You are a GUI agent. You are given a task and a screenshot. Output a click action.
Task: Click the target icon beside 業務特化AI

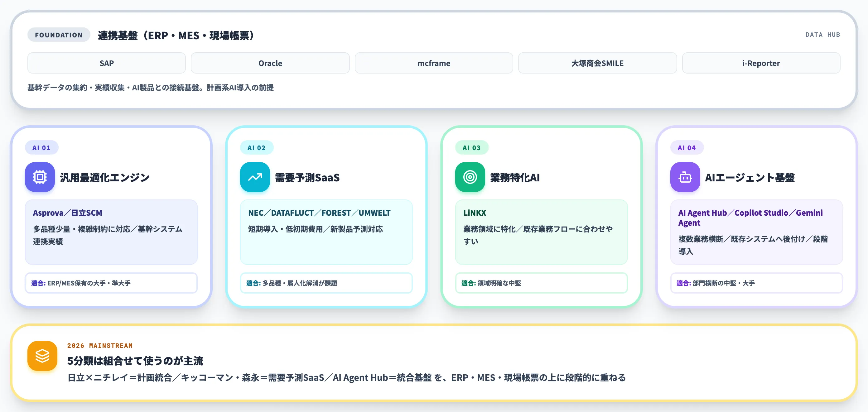pyautogui.click(x=470, y=177)
